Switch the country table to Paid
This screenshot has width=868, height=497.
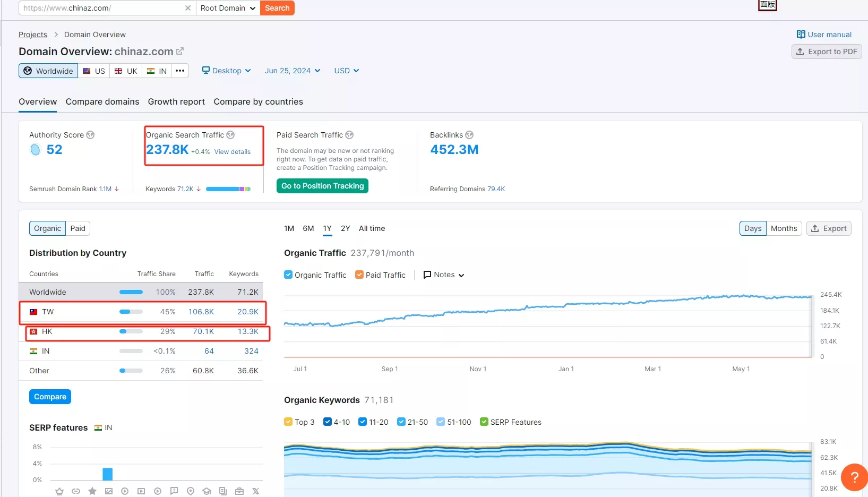click(78, 228)
